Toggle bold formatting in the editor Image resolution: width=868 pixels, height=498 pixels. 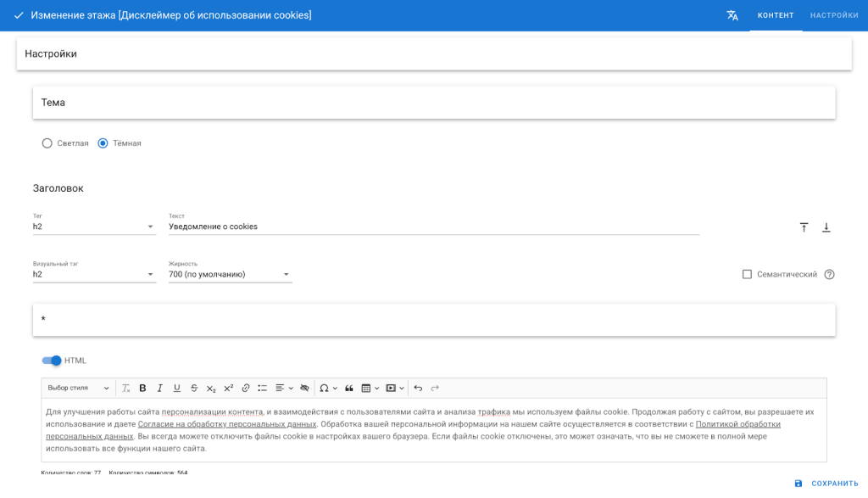[142, 389]
